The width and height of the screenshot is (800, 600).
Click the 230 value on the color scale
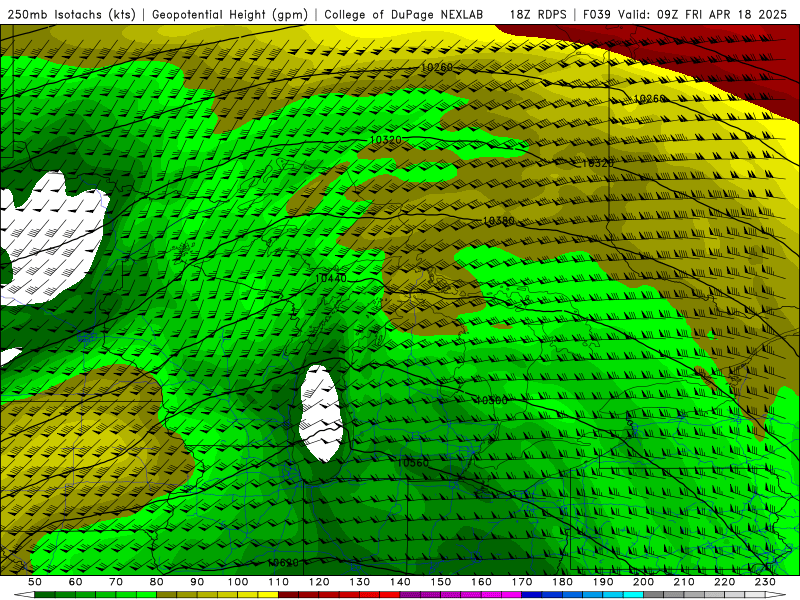pos(765,582)
